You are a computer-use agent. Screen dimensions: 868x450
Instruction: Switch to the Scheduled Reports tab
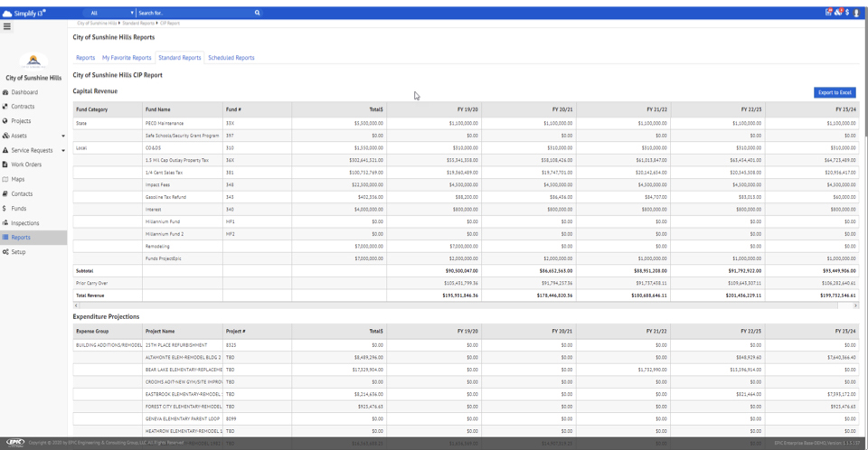[231, 58]
